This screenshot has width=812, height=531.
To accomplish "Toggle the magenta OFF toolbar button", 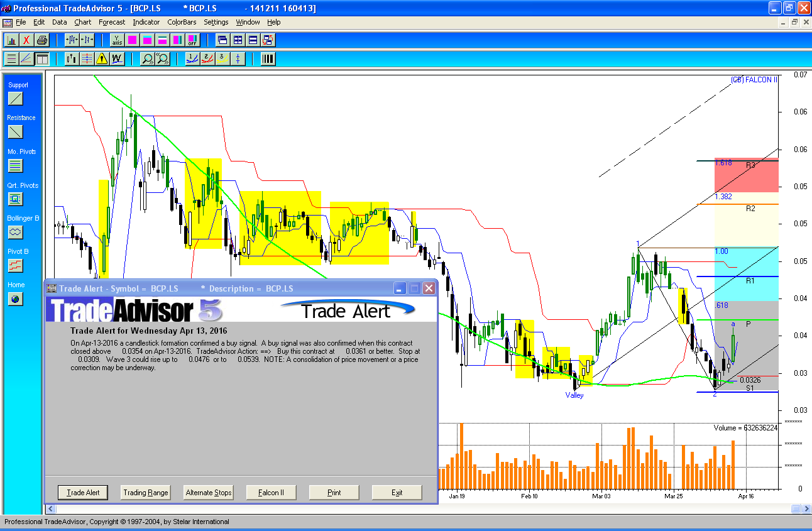I will [x=192, y=40].
